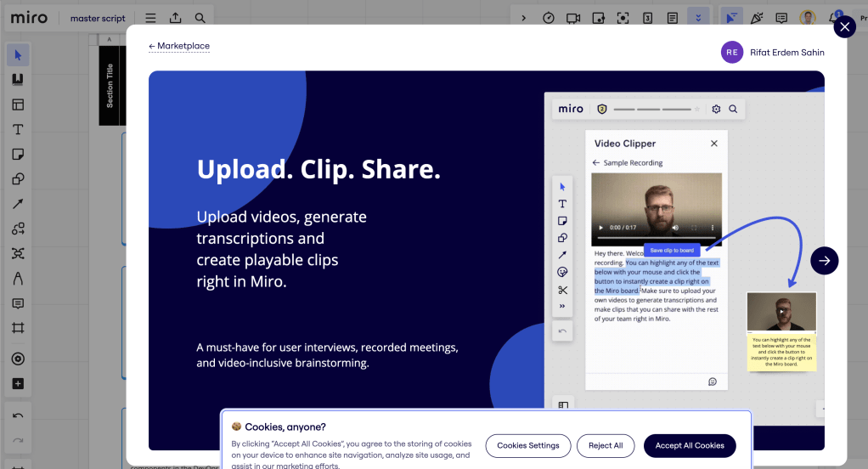Export the board with the upload icon
Viewport: 868px width, 469px height.
[x=176, y=19]
